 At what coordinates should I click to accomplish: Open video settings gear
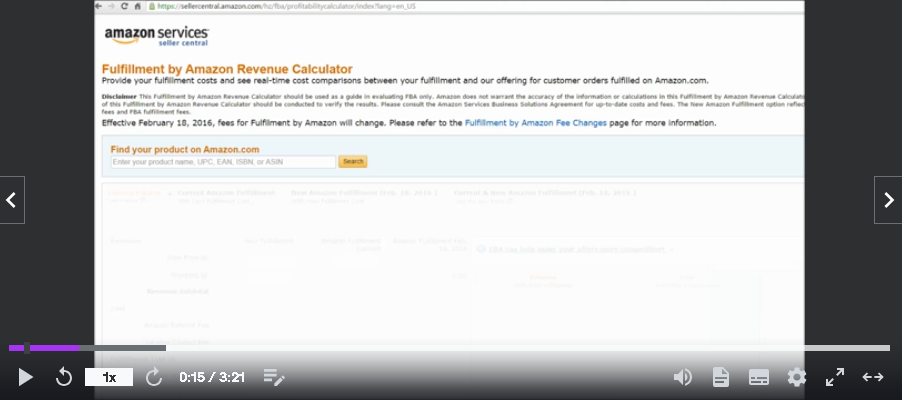[x=797, y=377]
